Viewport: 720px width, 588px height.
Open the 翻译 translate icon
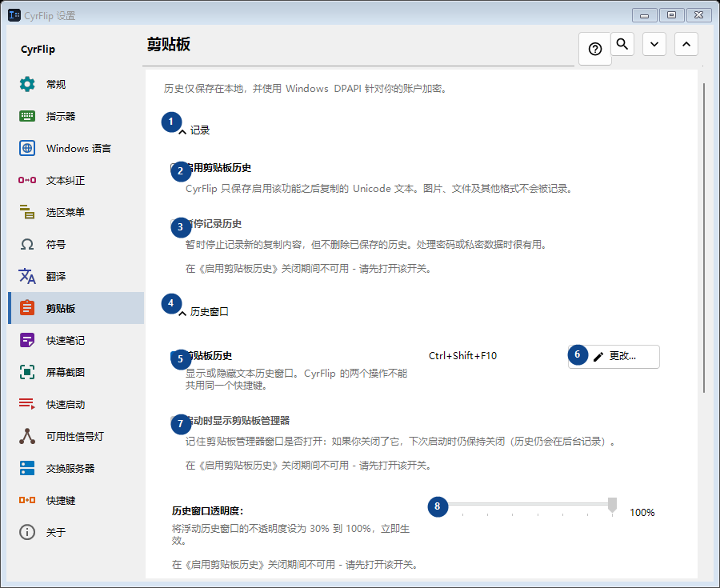(27, 276)
